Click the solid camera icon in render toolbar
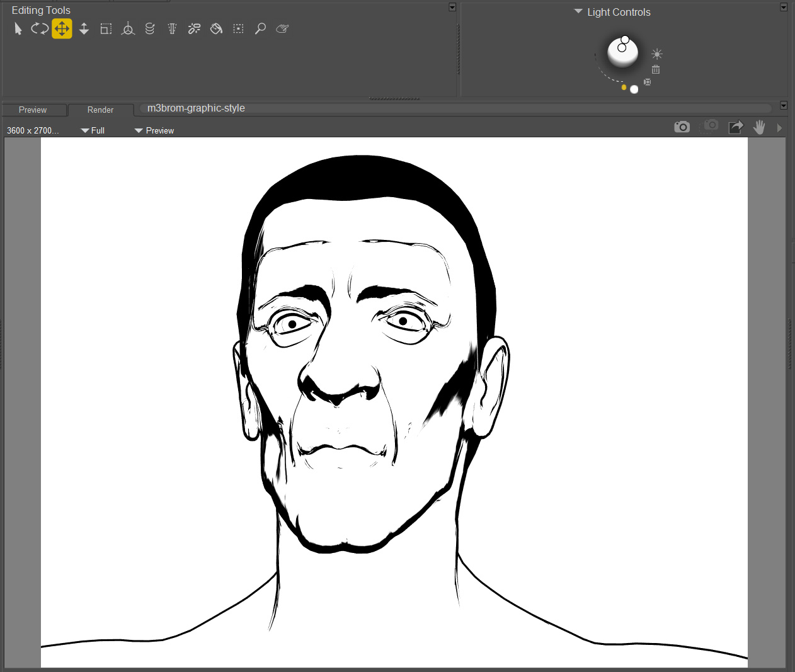 pyautogui.click(x=682, y=127)
